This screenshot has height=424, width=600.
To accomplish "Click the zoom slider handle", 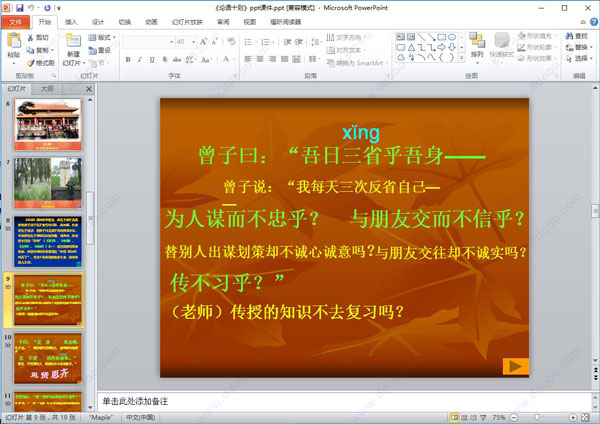I will [537, 417].
